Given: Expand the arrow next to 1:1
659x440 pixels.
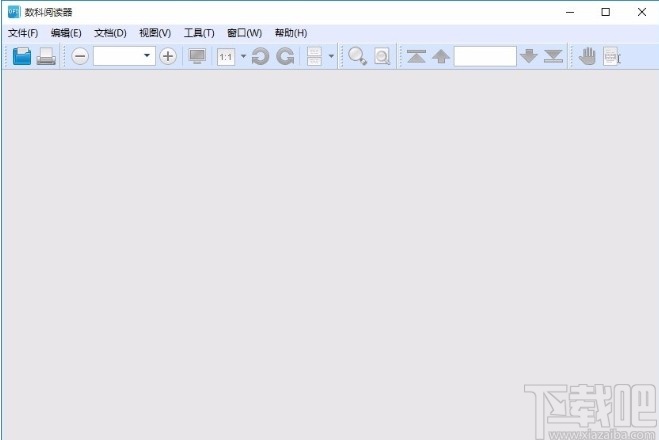Looking at the screenshot, I should coord(243,56).
